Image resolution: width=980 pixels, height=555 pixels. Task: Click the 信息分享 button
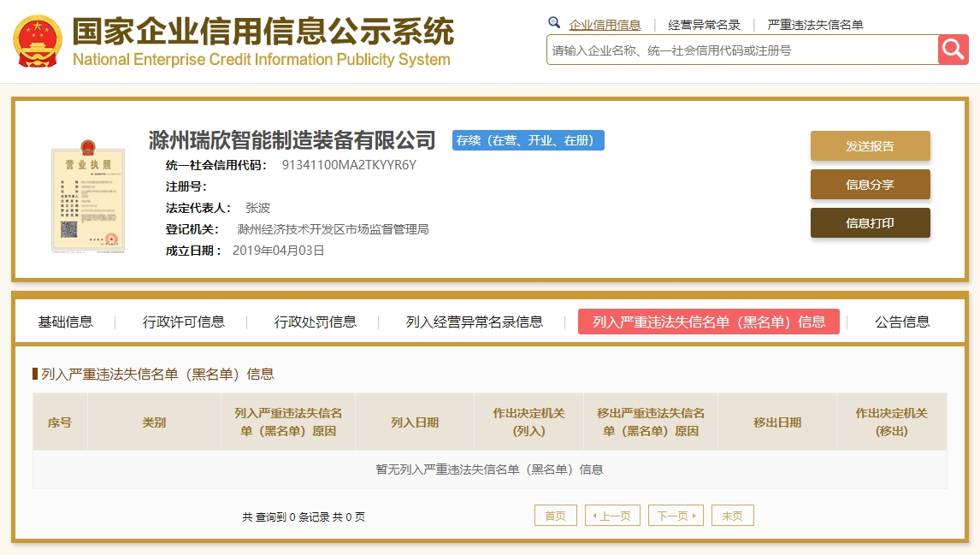(x=870, y=185)
